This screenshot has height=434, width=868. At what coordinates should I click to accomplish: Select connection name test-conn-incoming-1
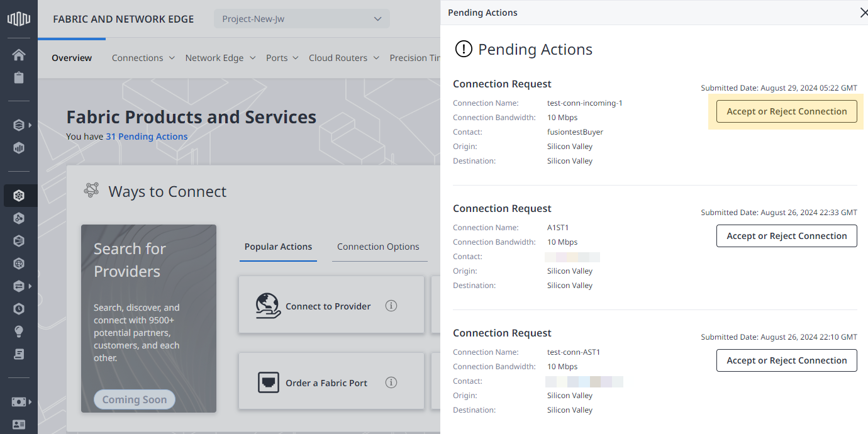[585, 103]
